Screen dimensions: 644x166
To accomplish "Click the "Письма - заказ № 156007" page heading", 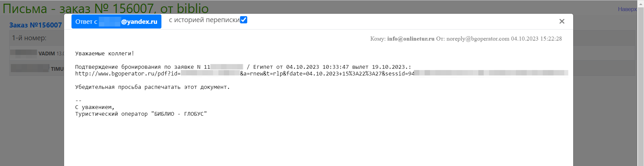I will pyautogui.click(x=105, y=8).
